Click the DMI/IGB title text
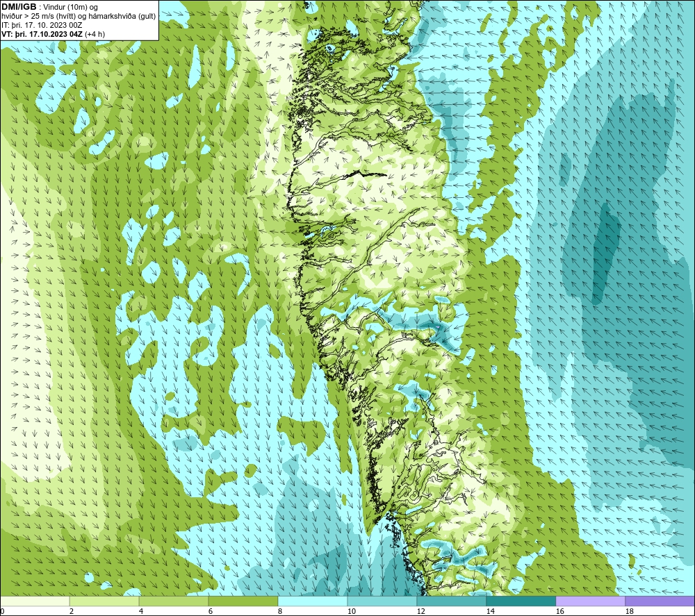 click(19, 7)
